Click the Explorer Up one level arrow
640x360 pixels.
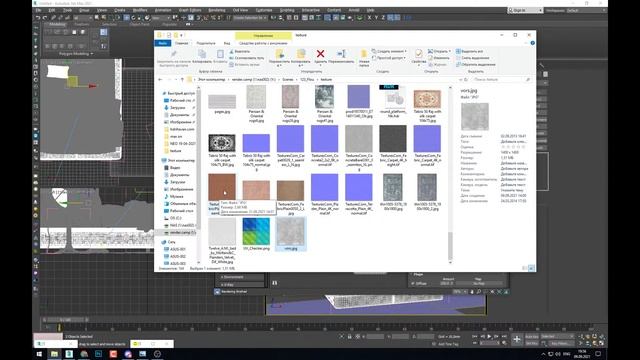(x=182, y=80)
